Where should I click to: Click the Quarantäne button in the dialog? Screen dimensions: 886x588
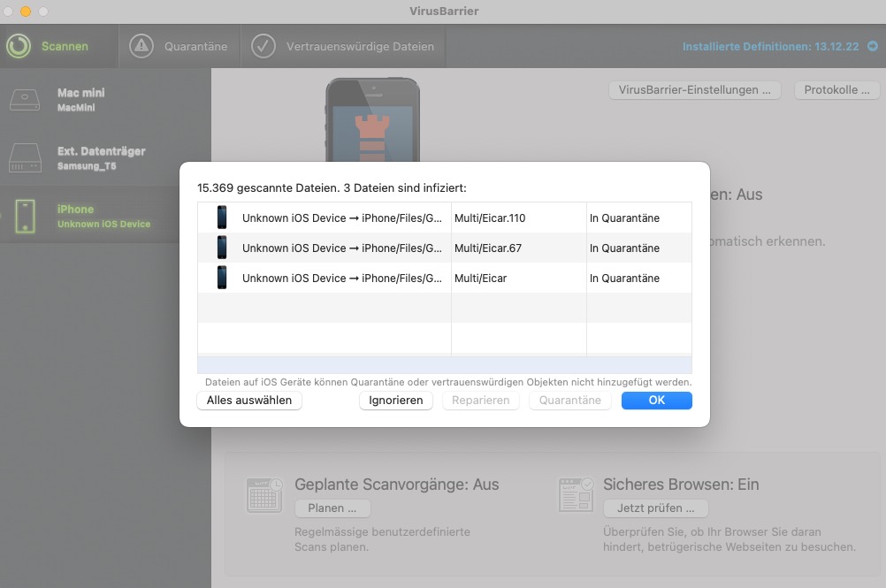click(569, 400)
